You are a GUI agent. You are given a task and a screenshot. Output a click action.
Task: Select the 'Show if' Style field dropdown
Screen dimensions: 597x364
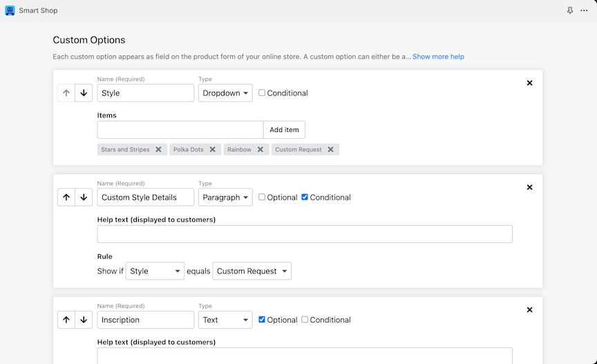pos(155,271)
